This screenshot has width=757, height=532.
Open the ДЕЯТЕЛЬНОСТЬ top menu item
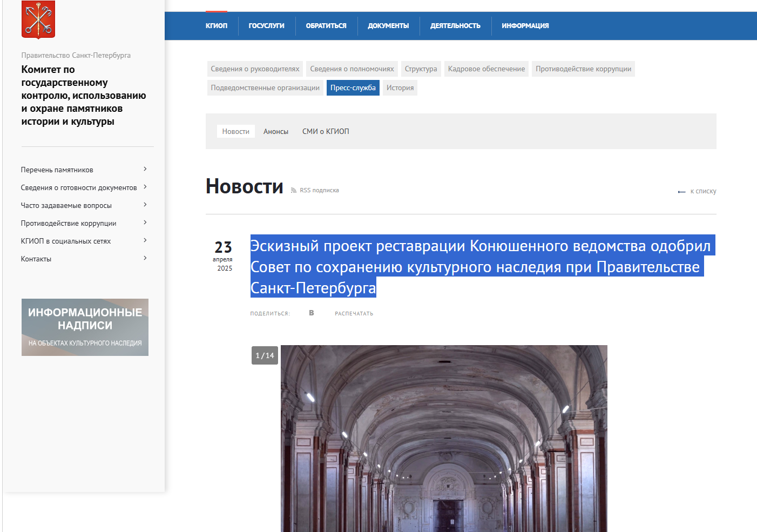[455, 26]
